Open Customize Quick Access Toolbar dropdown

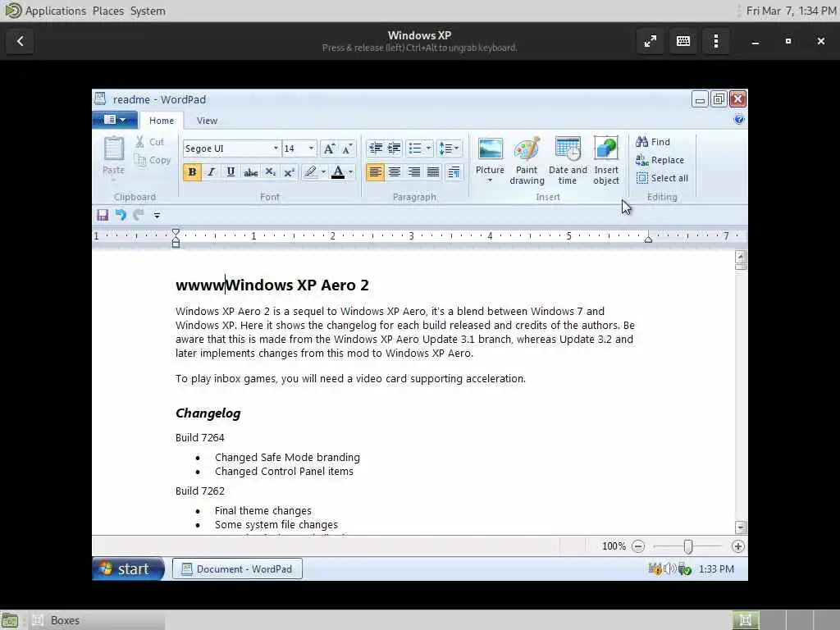[157, 216]
